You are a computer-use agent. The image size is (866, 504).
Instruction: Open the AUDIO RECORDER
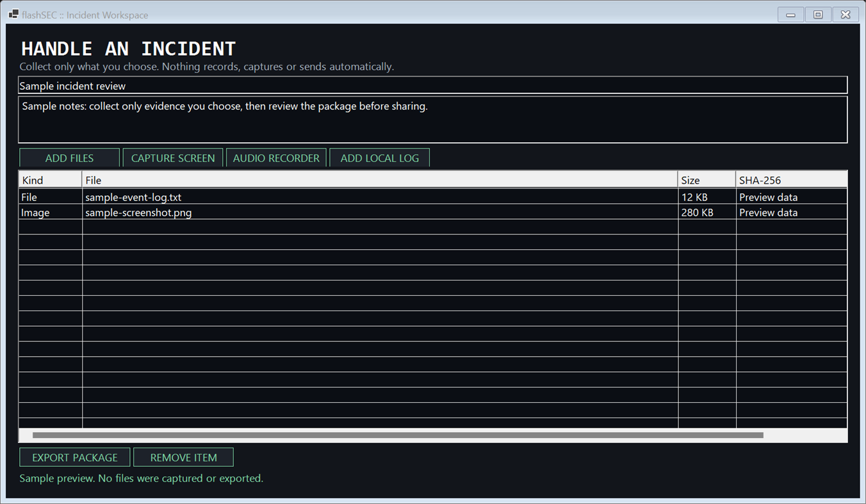[x=276, y=158]
